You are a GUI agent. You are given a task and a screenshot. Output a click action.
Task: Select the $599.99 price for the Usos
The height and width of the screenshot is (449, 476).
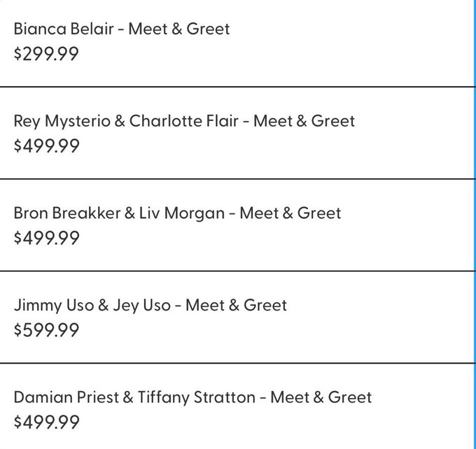[46, 330]
